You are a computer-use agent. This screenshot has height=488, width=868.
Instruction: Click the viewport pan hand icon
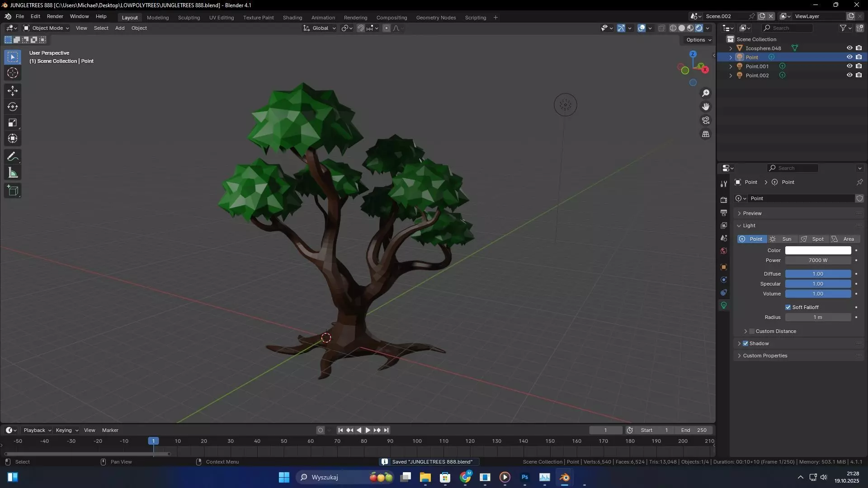pyautogui.click(x=706, y=107)
